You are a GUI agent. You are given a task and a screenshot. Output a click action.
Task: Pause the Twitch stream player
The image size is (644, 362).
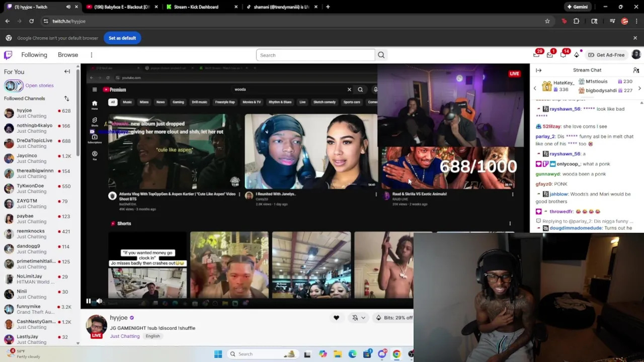point(89,301)
